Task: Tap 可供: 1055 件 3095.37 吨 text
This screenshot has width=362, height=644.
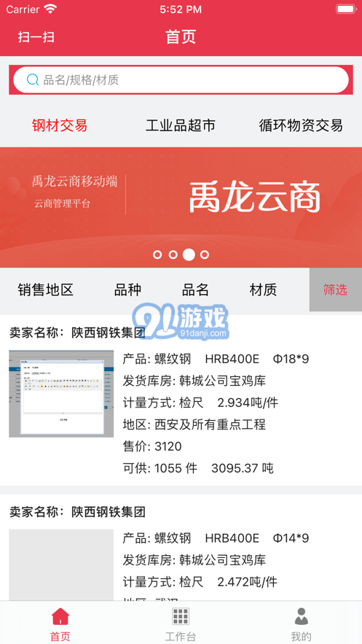Action: (198, 468)
